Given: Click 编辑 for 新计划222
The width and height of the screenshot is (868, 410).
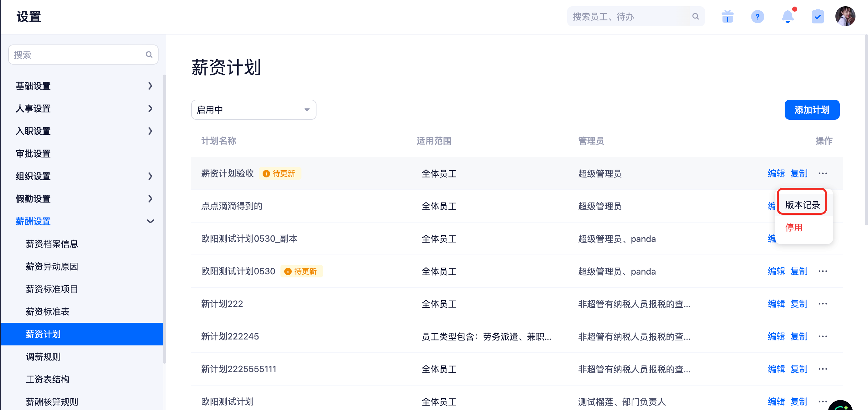Looking at the screenshot, I should pos(776,304).
